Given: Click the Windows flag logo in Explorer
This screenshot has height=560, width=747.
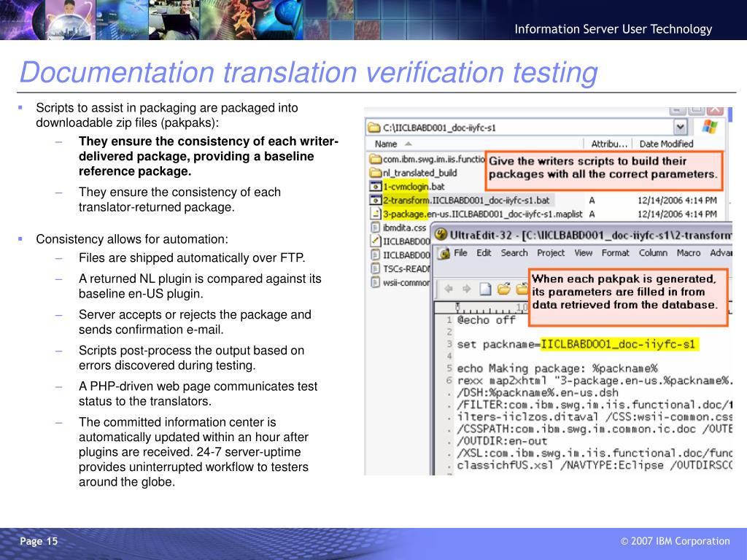Looking at the screenshot, I should pos(709,127).
